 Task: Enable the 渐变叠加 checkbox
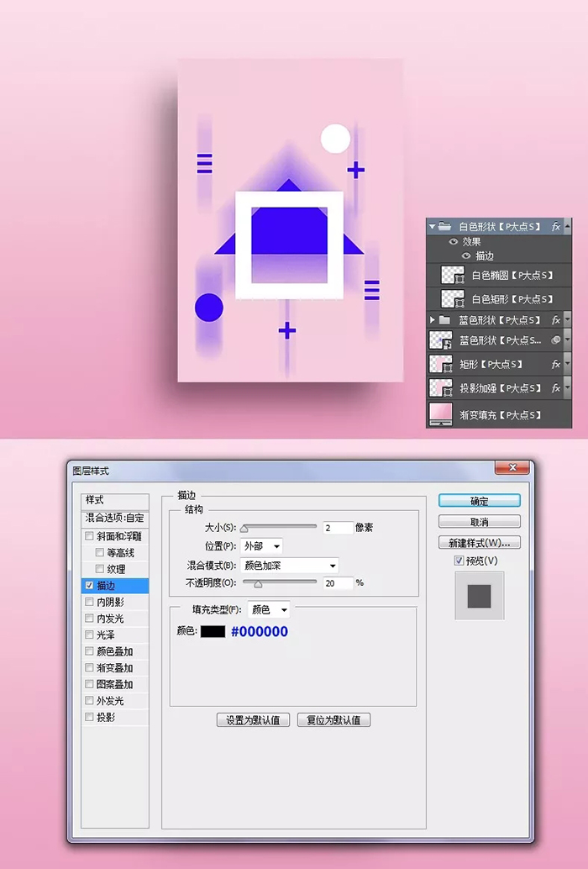point(89,668)
